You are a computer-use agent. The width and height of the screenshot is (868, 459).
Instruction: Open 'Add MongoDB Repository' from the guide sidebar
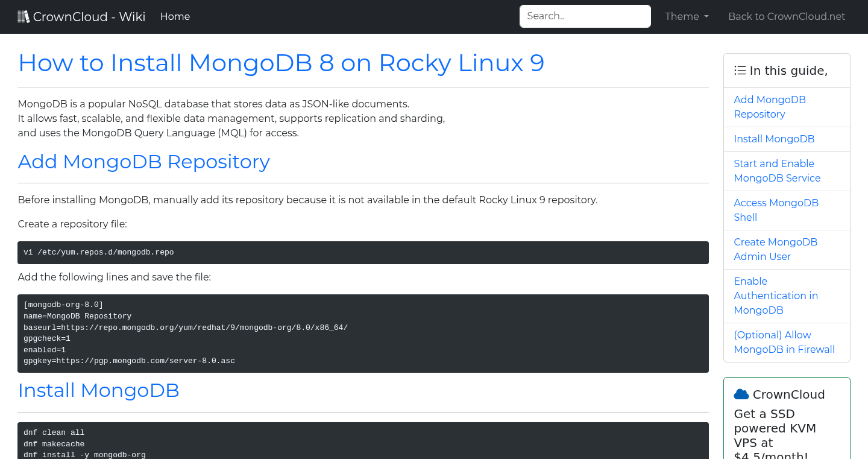[x=770, y=107]
